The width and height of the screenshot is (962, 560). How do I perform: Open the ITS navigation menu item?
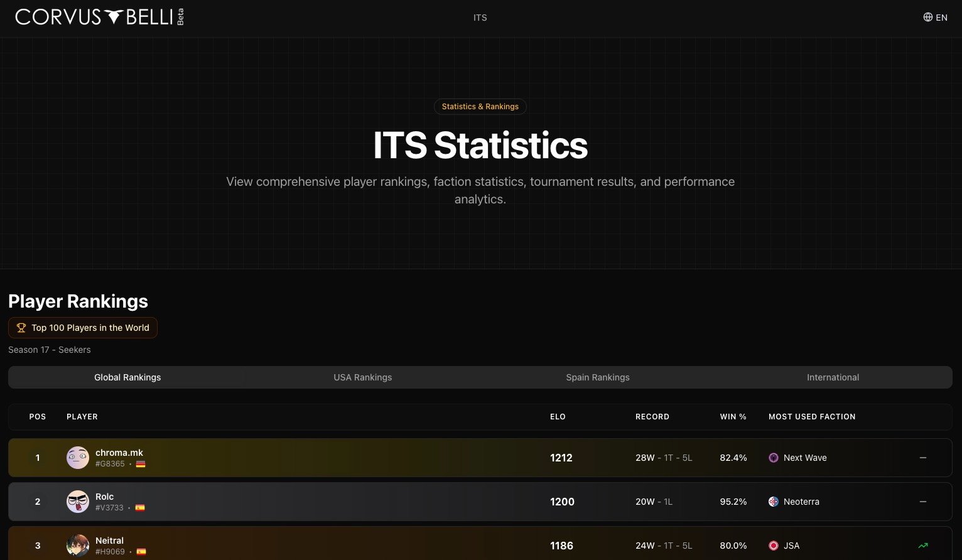[x=480, y=18]
